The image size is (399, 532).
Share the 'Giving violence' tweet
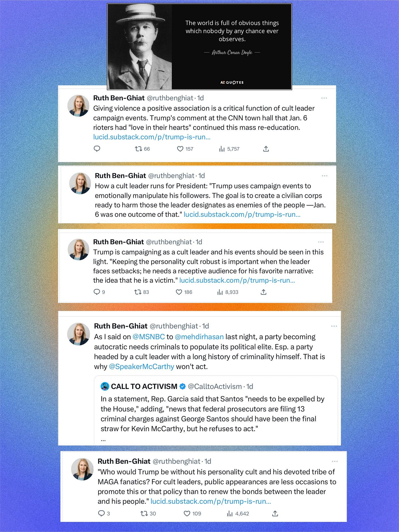point(266,149)
